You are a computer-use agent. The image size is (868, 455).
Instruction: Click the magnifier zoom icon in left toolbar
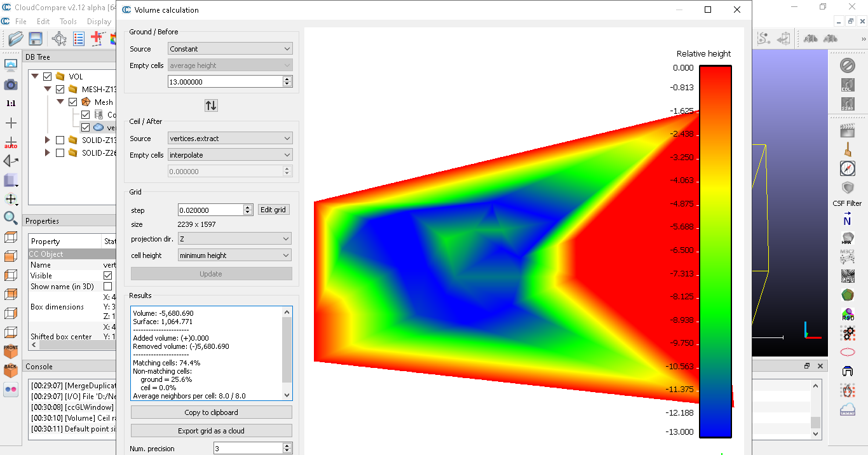[x=11, y=218]
